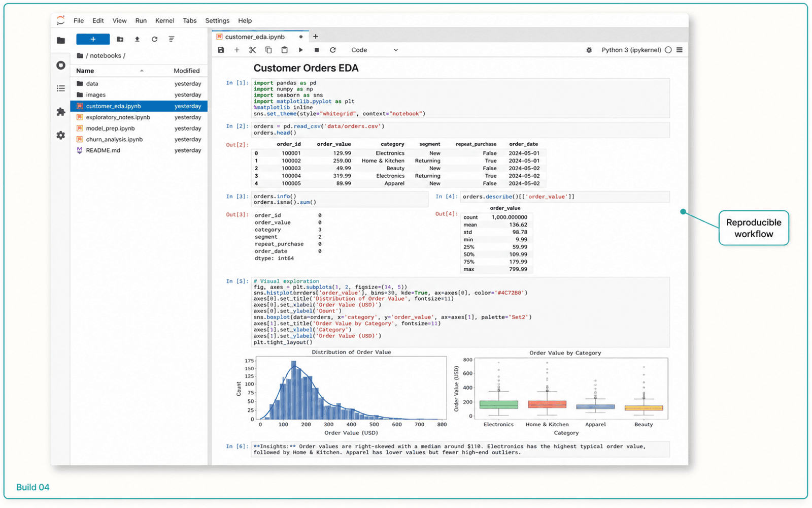Click into the orders.describe() cell In [4]
This screenshot has height=508, width=812.
[565, 197]
